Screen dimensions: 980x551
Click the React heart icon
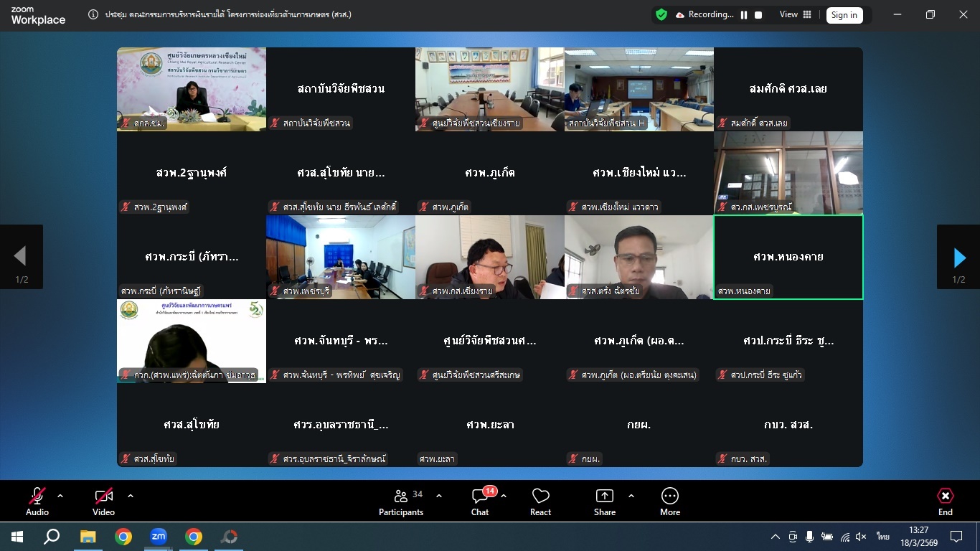tap(540, 496)
